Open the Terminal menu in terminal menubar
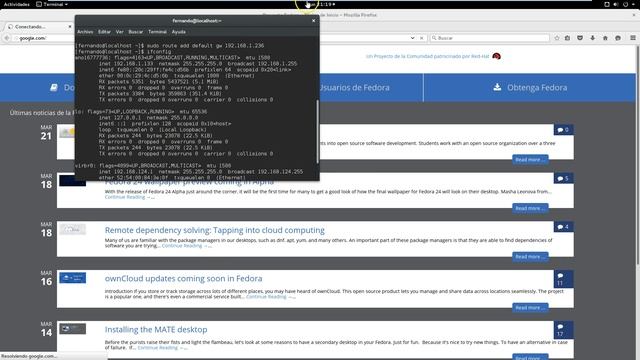This screenshot has height=360, width=640. [x=157, y=31]
